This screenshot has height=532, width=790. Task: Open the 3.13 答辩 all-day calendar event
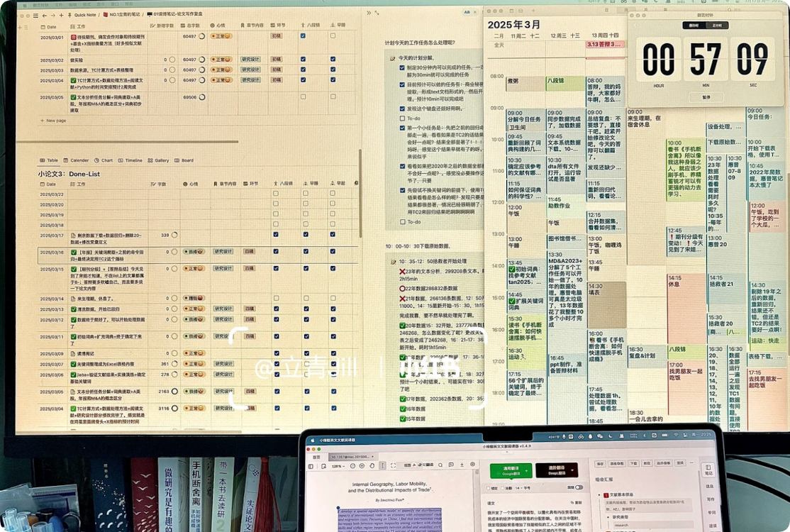(605, 44)
